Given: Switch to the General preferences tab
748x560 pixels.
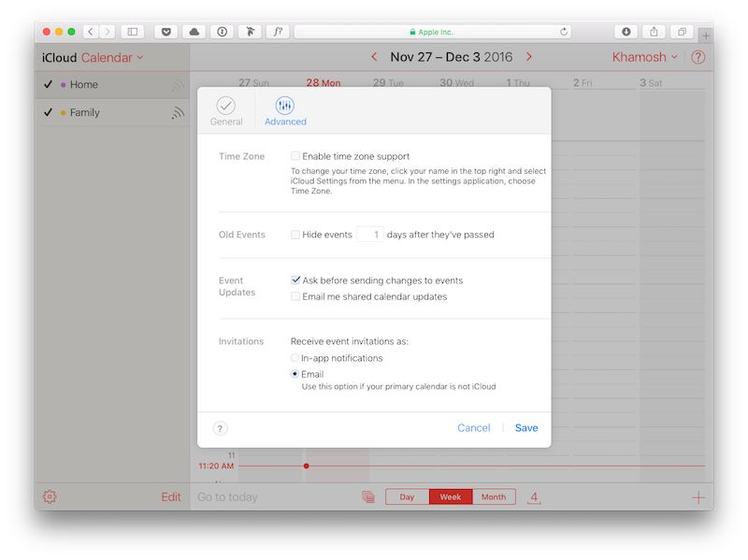Looking at the screenshot, I should 226,111.
